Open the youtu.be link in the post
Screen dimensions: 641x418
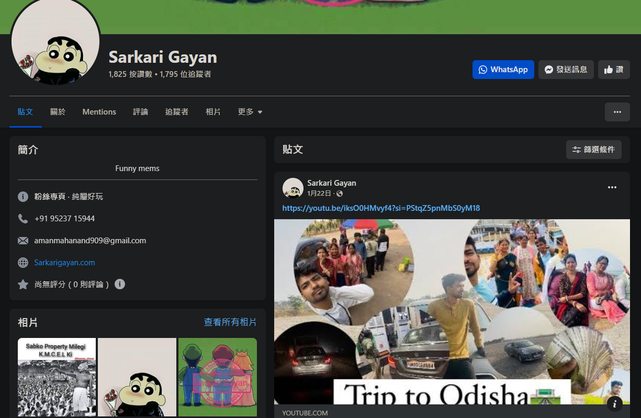pyautogui.click(x=381, y=208)
